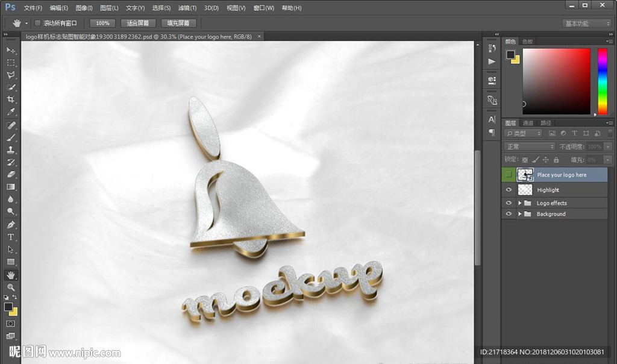
Task: Expand the Background layer group
Action: tap(519, 214)
